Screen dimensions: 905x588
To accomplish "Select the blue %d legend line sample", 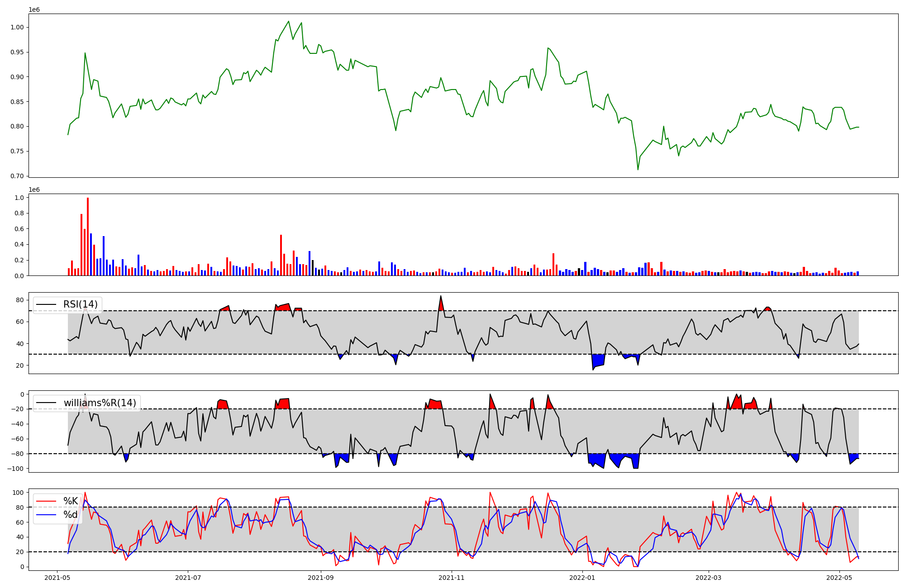I will coord(46,515).
